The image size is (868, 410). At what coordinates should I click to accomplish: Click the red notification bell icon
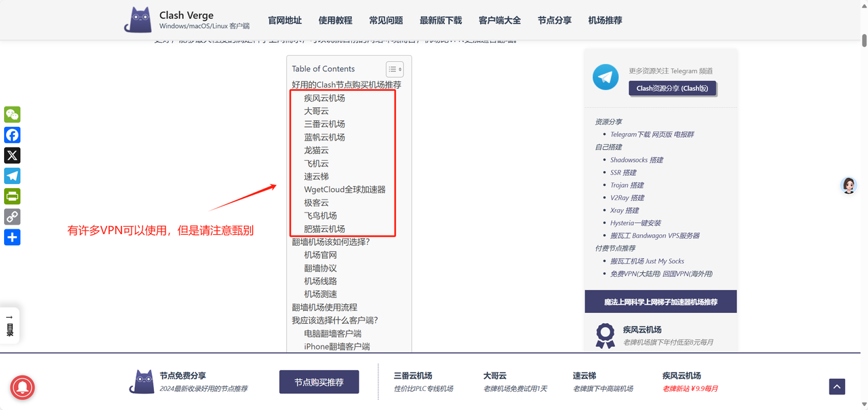[22, 388]
